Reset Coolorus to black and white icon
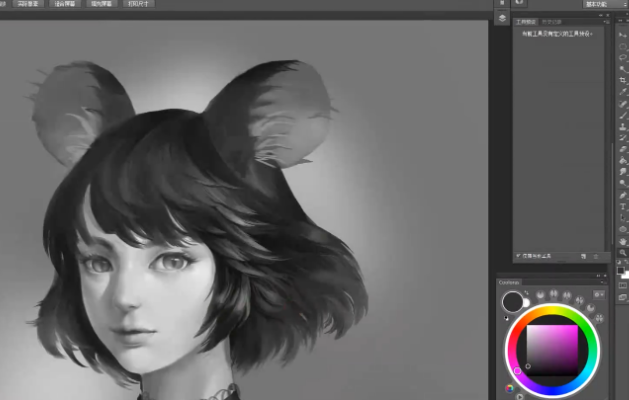Viewport: 629px width, 400px height. point(506,318)
